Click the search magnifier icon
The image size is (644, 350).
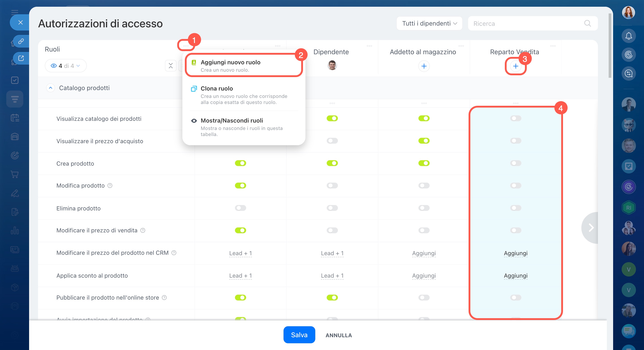point(587,23)
